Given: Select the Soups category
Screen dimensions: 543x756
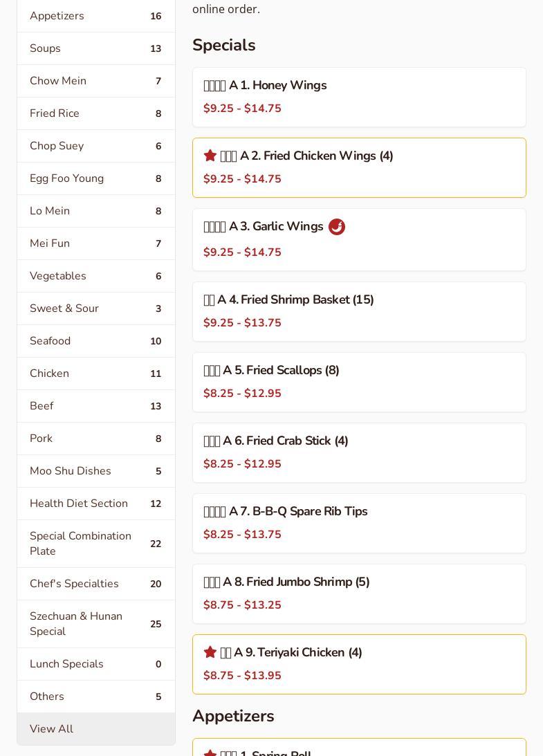Looking at the screenshot, I should point(95,48).
